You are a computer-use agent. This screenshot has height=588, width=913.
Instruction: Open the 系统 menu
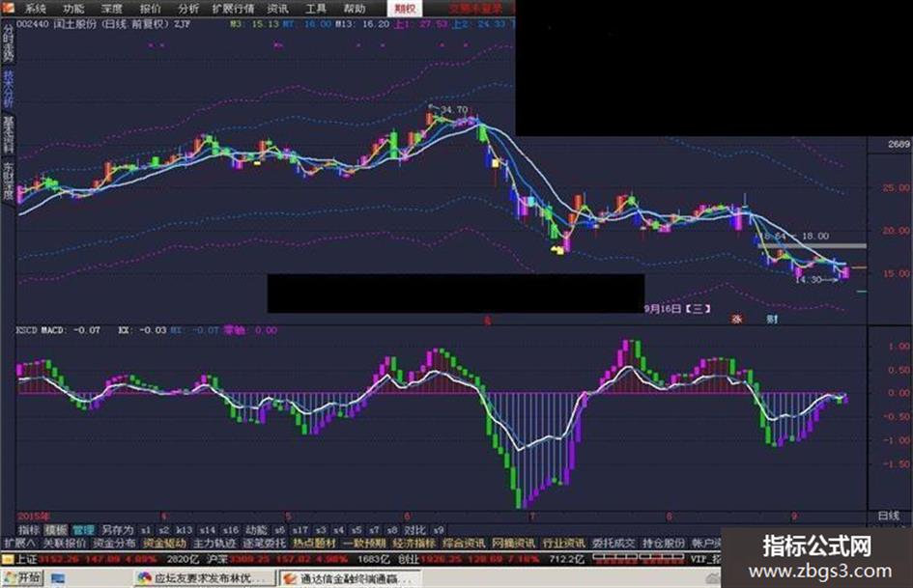(35, 9)
